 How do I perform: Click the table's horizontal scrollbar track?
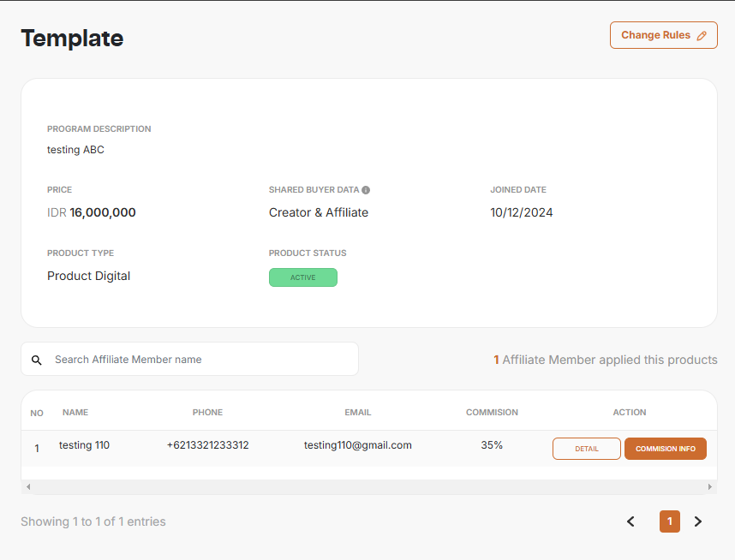(368, 486)
